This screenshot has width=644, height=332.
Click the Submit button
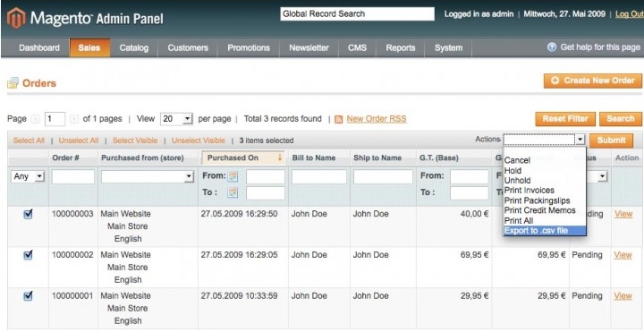click(611, 140)
